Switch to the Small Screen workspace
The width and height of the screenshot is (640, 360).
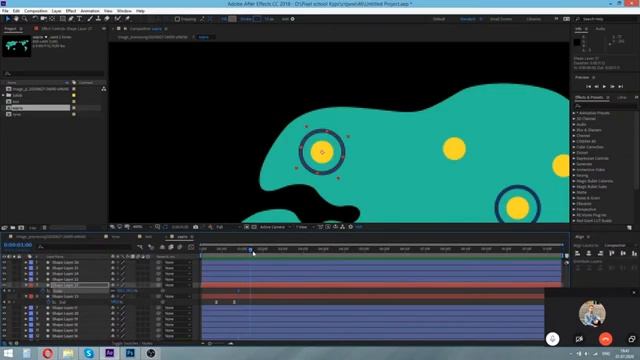[x=501, y=19]
